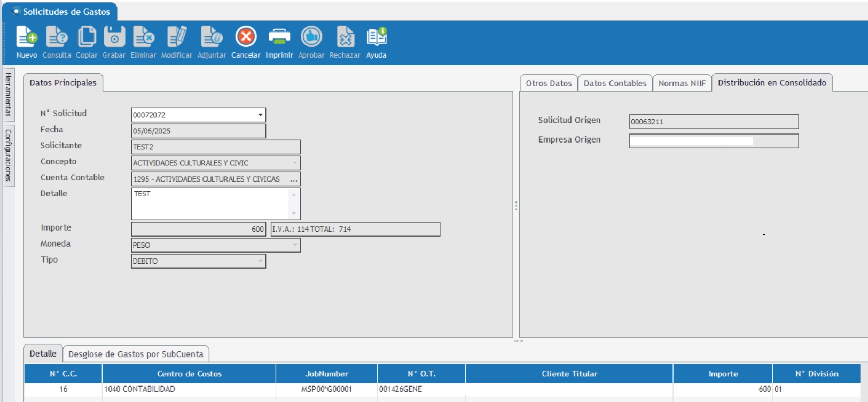Screen dimensions: 868x402
Task: Expand the Moneda PESO dropdown
Action: pos(295,245)
